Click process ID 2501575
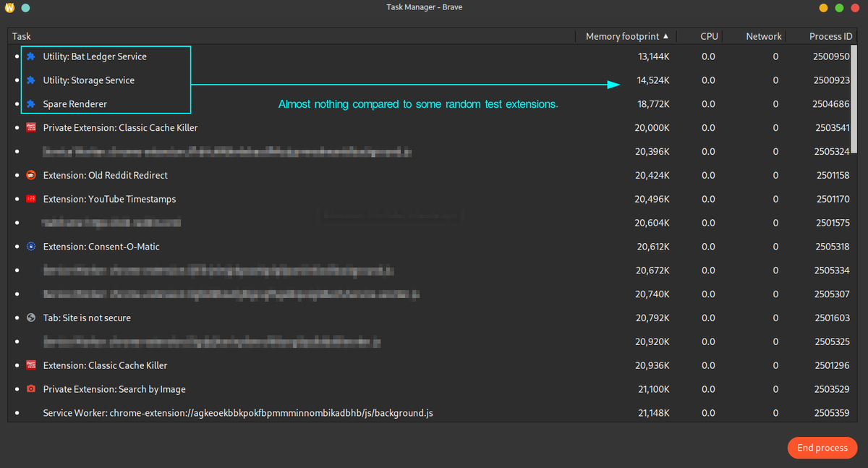Image resolution: width=868 pixels, height=468 pixels. click(833, 223)
